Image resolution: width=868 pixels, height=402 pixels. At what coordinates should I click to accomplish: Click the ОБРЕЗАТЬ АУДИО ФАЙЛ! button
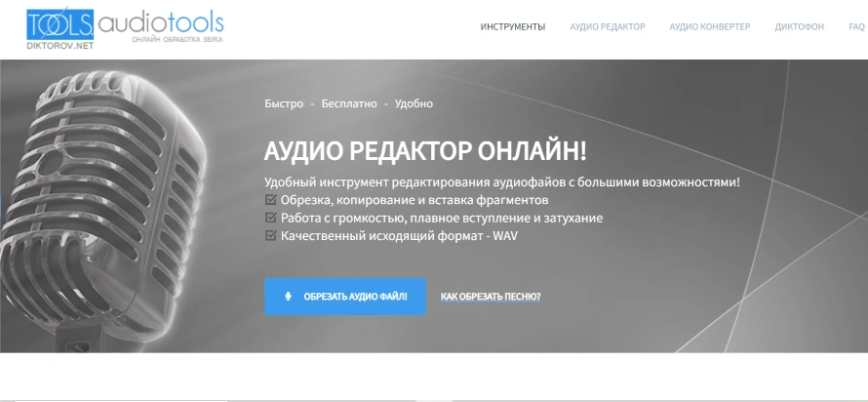tap(345, 297)
